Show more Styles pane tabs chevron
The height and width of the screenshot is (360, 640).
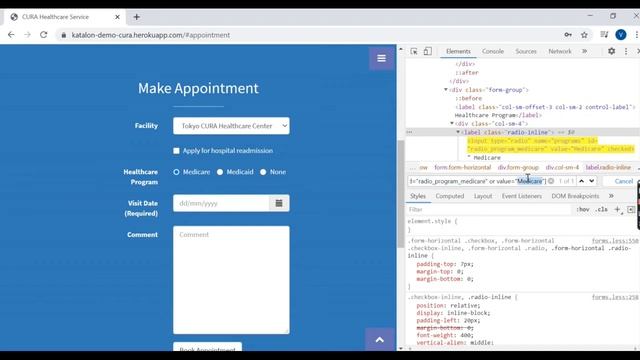(611, 196)
